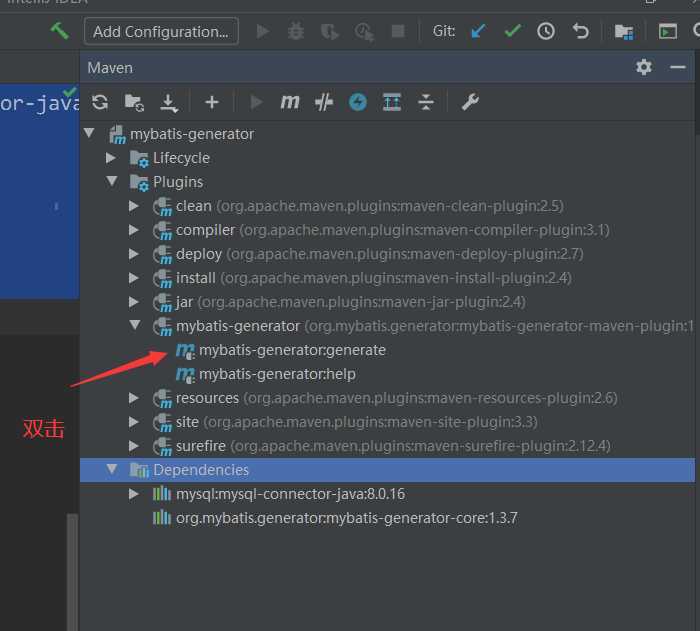Select mybatis-generator:generate goal
The image size is (700, 631).
click(281, 350)
